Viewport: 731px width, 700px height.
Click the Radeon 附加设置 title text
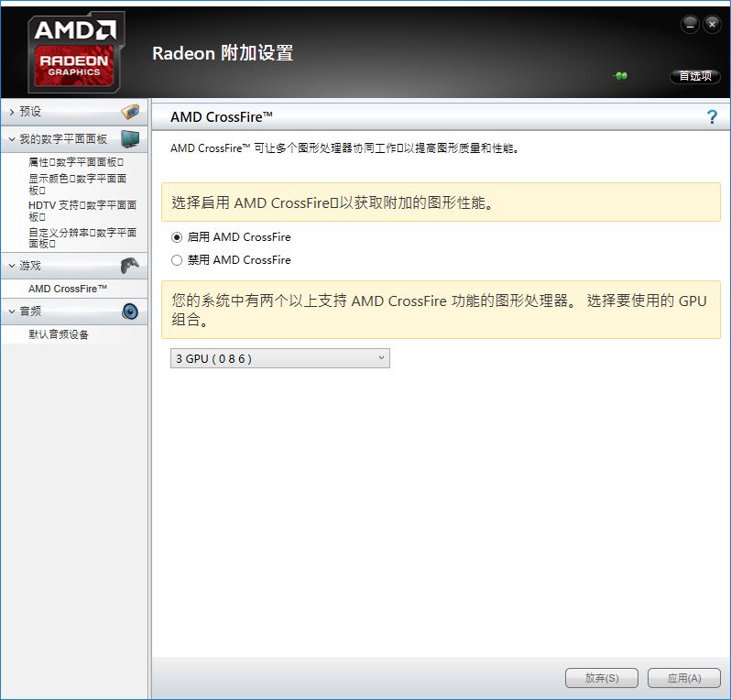tap(223, 53)
